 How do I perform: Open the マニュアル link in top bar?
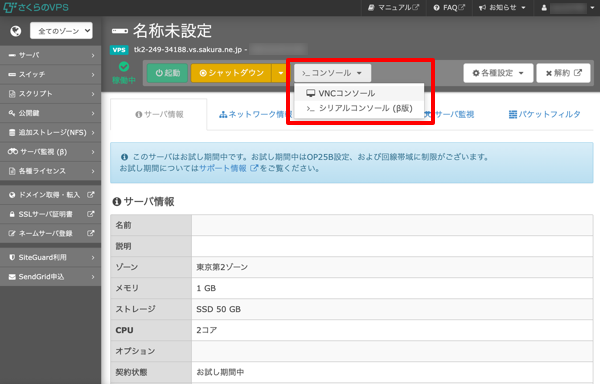(393, 8)
